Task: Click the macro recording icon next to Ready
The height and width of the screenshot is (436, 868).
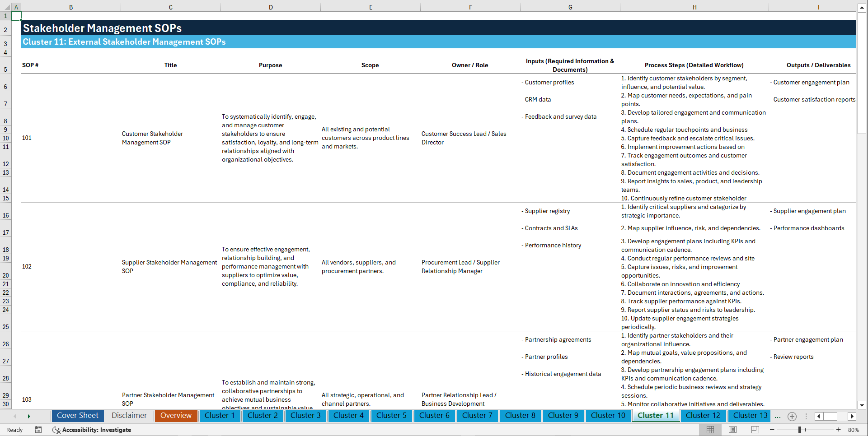Action: click(x=38, y=430)
